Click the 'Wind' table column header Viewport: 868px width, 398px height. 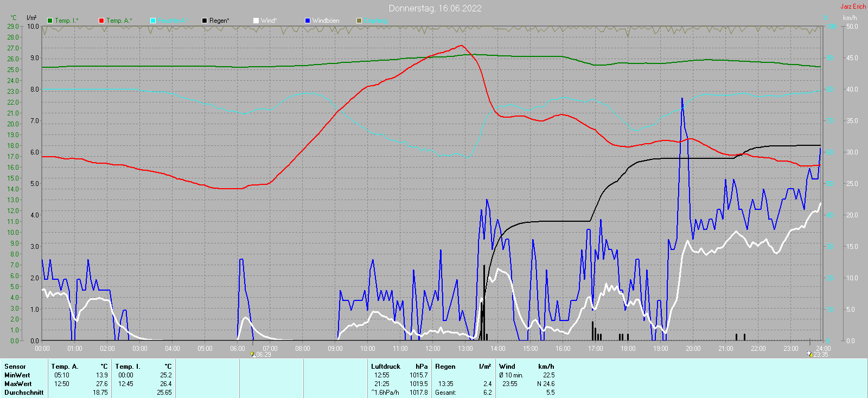click(507, 367)
